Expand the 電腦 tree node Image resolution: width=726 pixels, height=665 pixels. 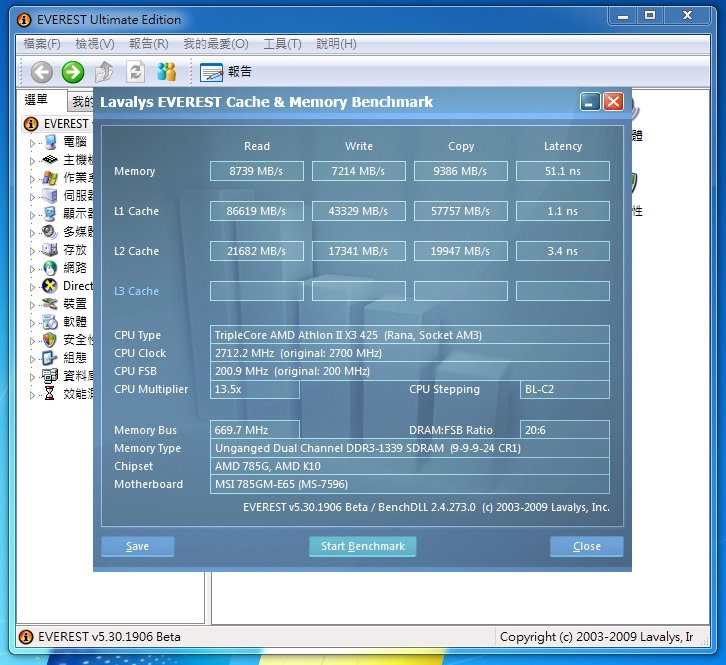click(32, 143)
